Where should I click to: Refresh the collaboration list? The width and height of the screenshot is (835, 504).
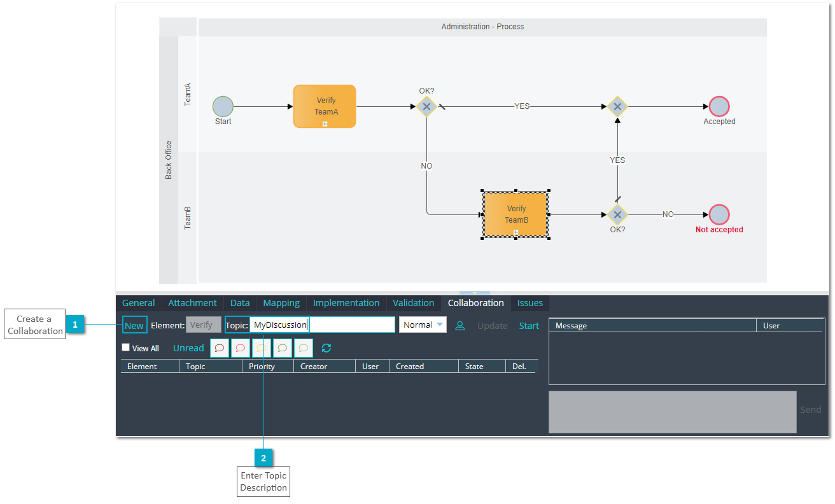pyautogui.click(x=326, y=348)
